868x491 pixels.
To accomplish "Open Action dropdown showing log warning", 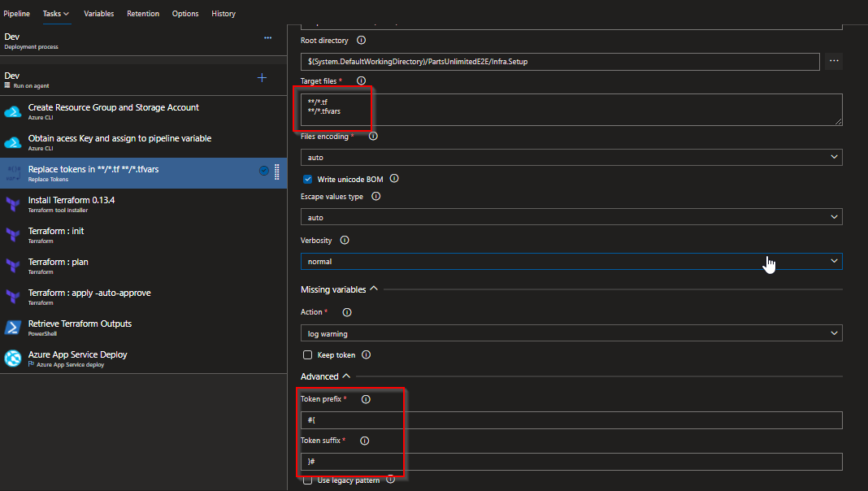I will (571, 333).
